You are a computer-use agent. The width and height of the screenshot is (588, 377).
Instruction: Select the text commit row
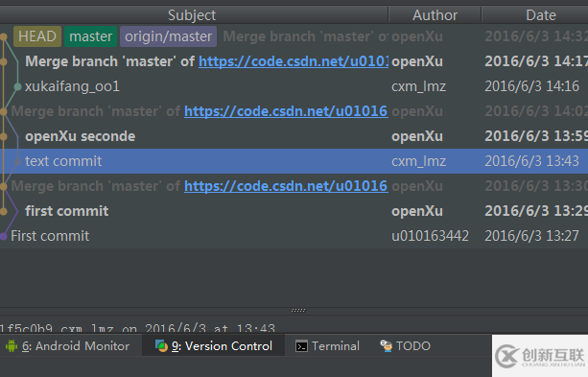(294, 161)
